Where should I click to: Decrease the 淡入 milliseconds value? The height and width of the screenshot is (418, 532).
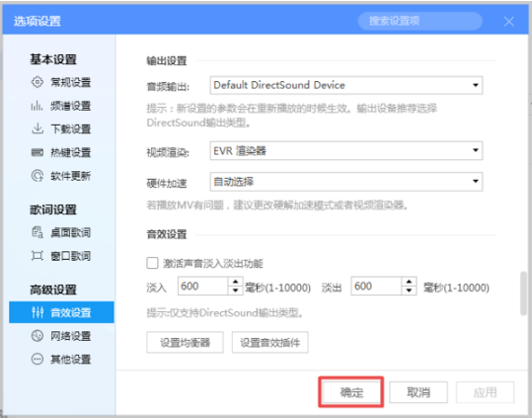click(x=235, y=291)
